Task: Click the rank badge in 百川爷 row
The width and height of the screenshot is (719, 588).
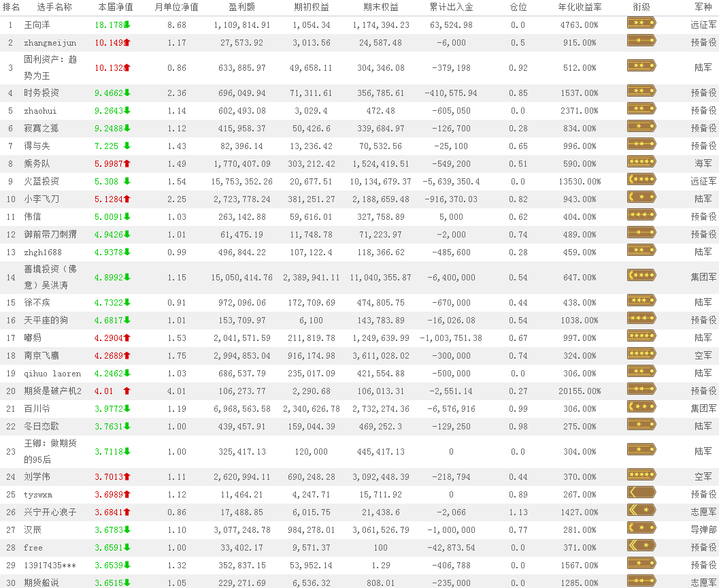Action: click(x=641, y=407)
